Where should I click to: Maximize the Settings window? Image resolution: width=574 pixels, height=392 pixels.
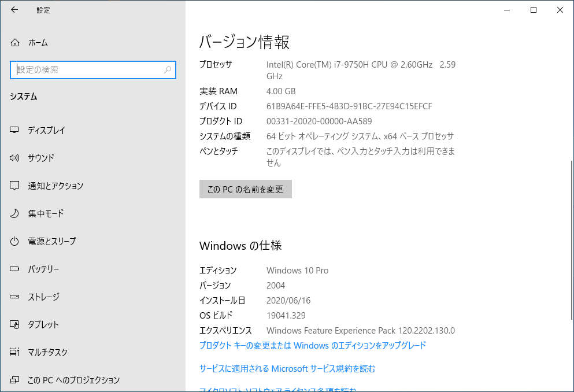pyautogui.click(x=534, y=10)
